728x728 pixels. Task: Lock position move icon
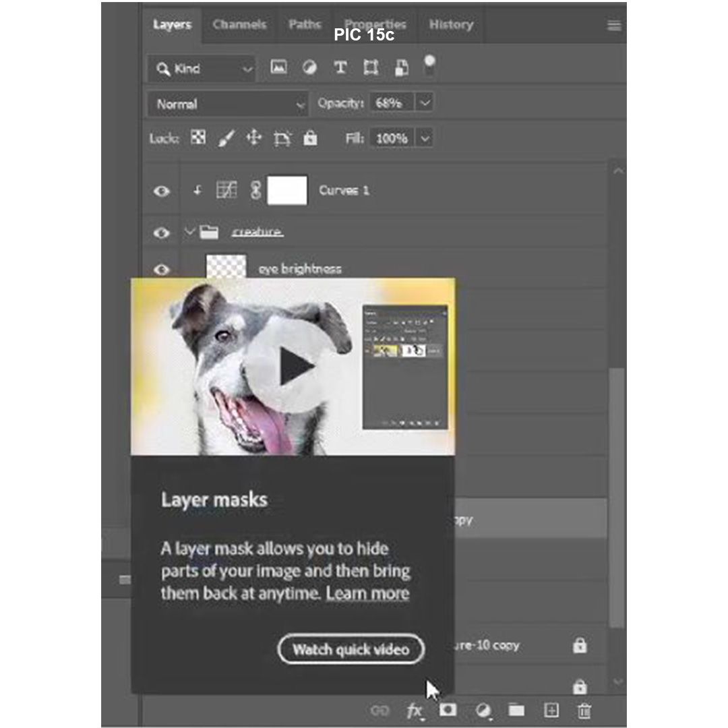click(x=254, y=138)
